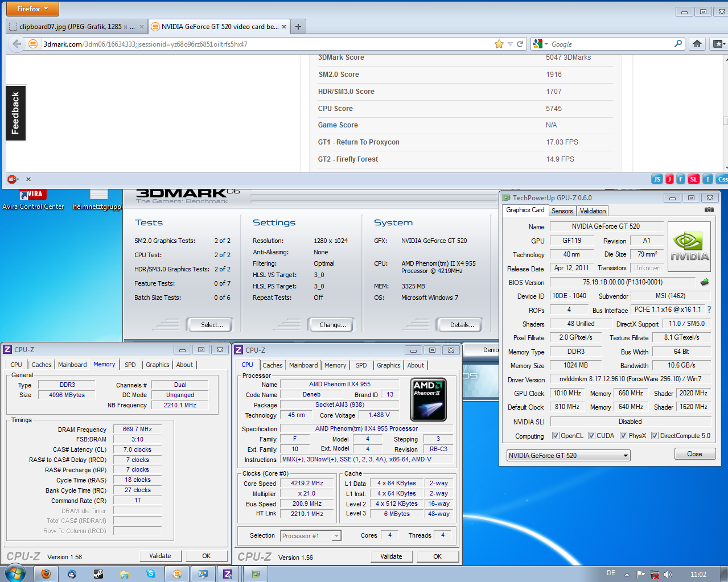
Task: Toggle the DirectCompute 5.0 checkbox
Action: tap(655, 436)
